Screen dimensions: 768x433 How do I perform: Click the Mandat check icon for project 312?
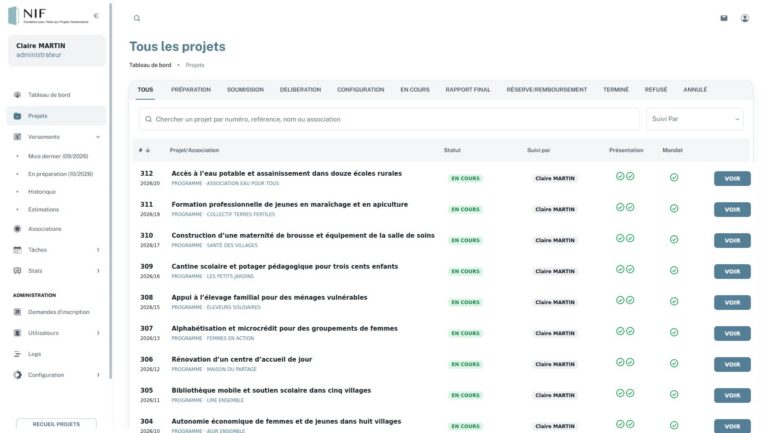(x=674, y=177)
